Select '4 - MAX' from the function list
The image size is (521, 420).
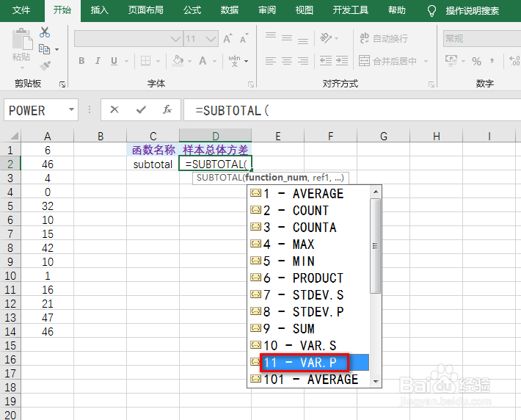pyautogui.click(x=309, y=244)
